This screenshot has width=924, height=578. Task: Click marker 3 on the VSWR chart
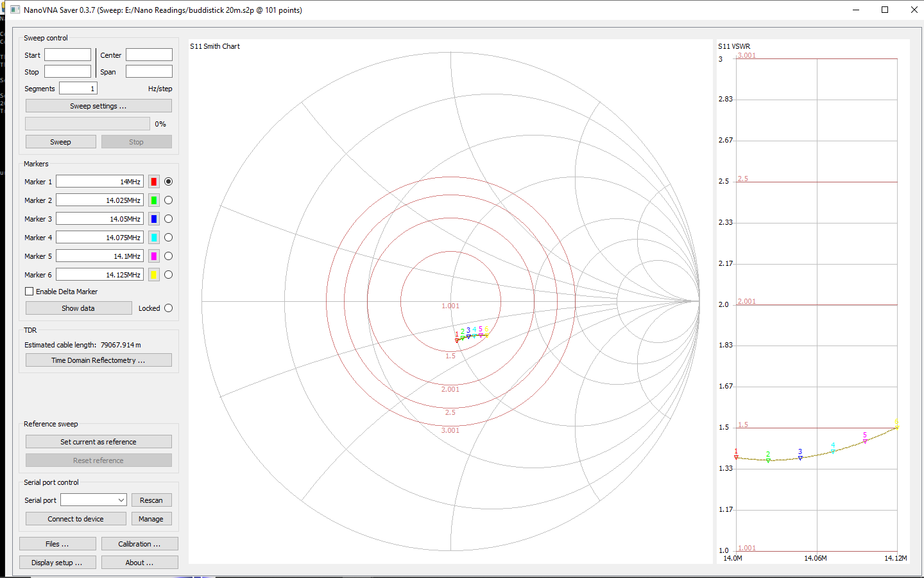click(800, 457)
